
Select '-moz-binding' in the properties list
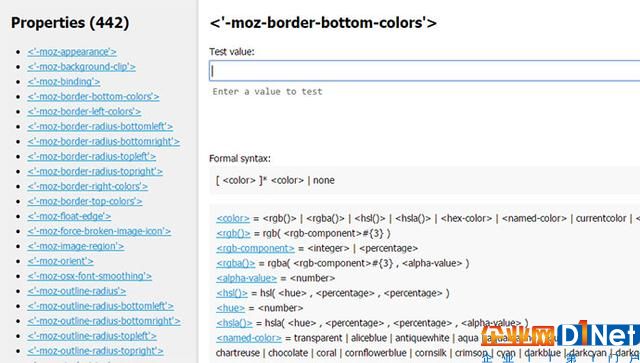click(x=64, y=82)
